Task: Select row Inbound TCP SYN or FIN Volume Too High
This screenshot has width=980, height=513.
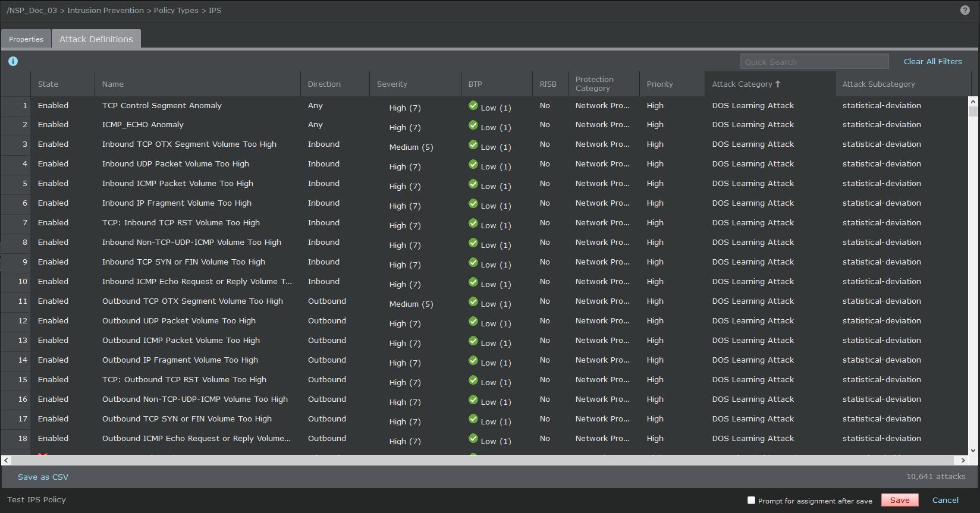Action: click(x=485, y=262)
